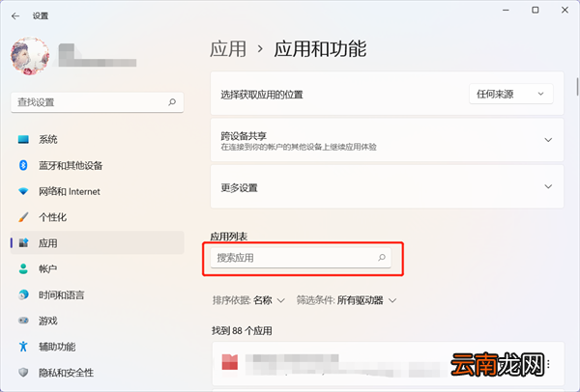Click the 系统 monitor icon
The width and height of the screenshot is (580, 392).
pyautogui.click(x=23, y=139)
